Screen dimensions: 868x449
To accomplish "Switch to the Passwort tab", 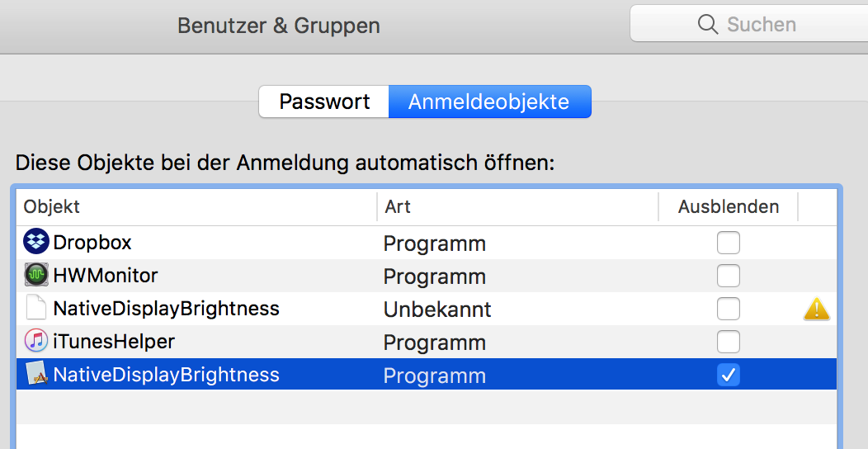I will (323, 102).
